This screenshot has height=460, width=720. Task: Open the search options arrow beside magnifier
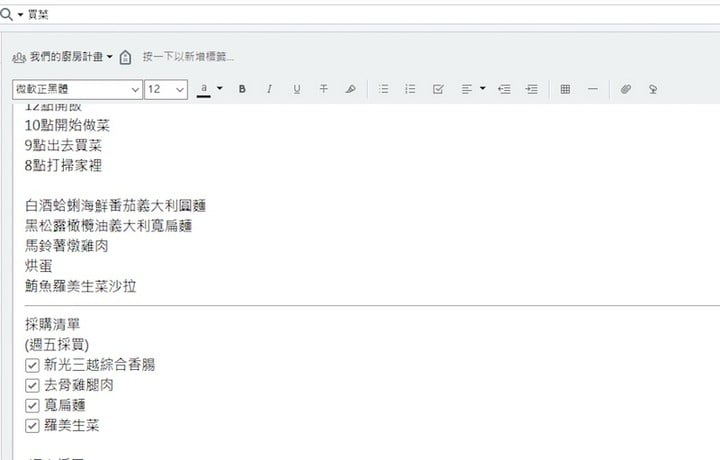coord(20,15)
